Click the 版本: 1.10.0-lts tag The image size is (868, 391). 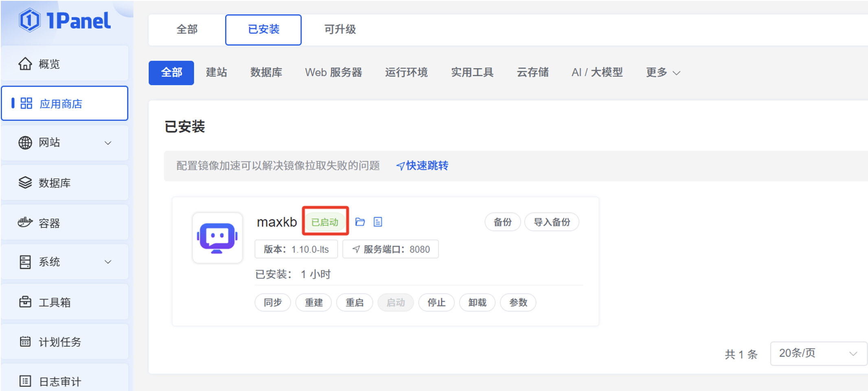(296, 249)
